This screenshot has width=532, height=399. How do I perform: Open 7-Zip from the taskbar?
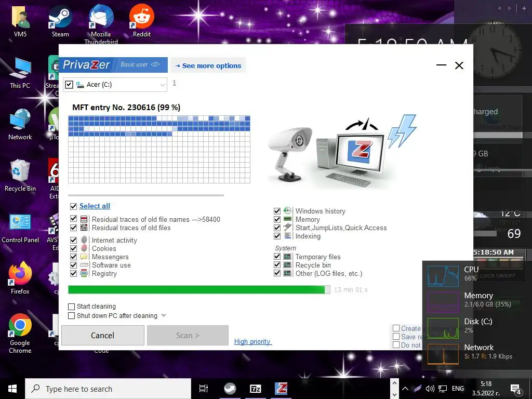[x=256, y=389]
